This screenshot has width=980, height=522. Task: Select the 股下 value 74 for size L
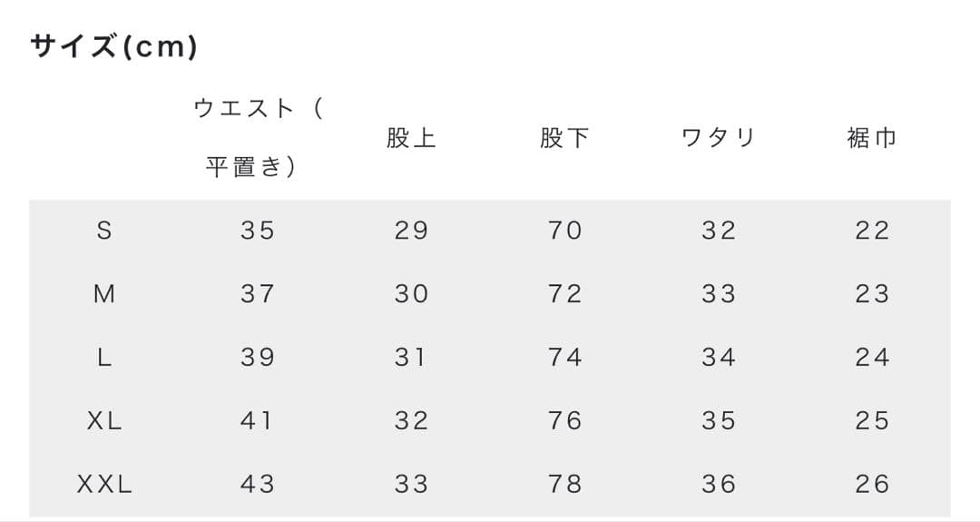564,358
